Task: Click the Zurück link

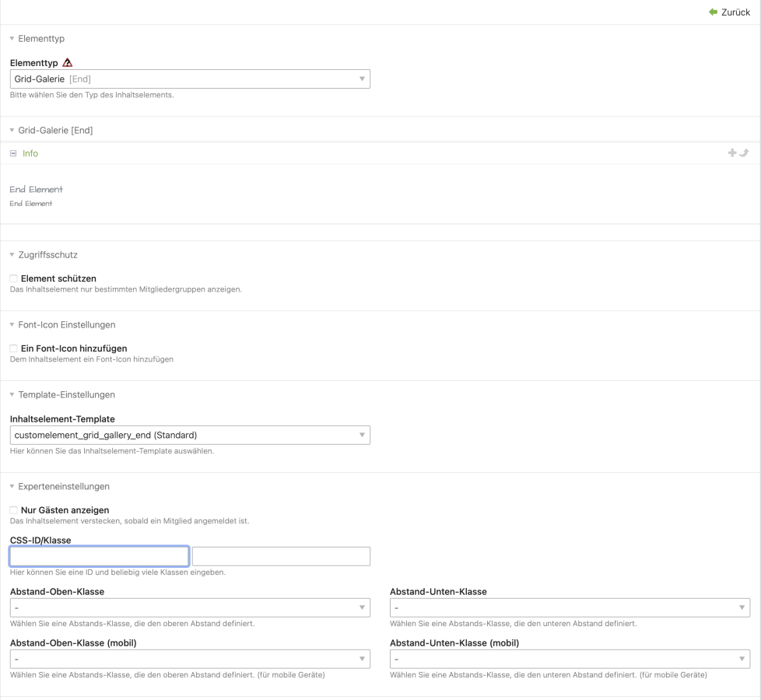Action: click(735, 12)
